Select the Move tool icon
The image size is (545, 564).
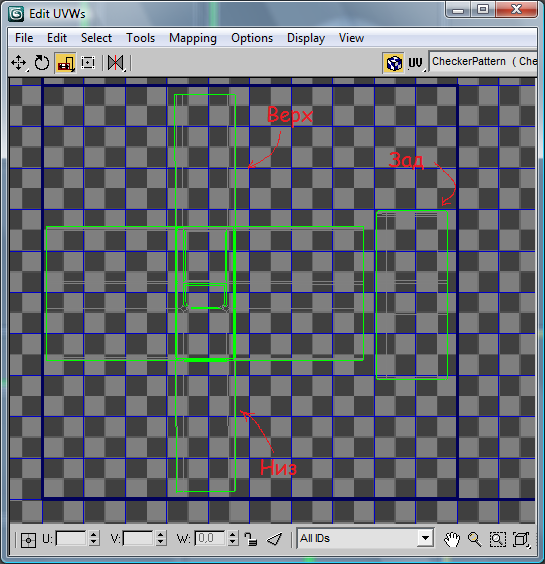click(x=19, y=63)
